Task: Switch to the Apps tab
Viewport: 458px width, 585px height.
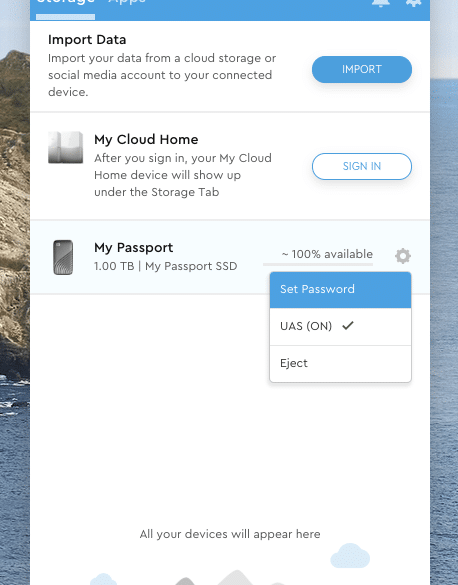Action: coord(127,3)
